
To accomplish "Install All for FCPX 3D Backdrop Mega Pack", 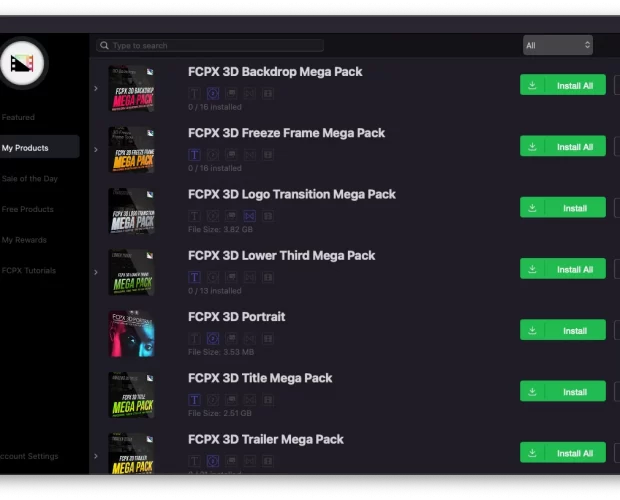I will pos(563,85).
